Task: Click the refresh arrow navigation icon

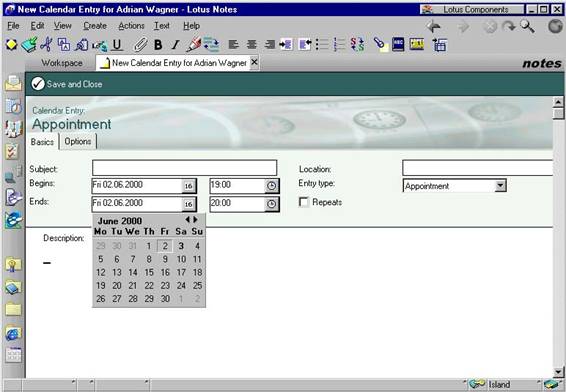Action: 509,26
